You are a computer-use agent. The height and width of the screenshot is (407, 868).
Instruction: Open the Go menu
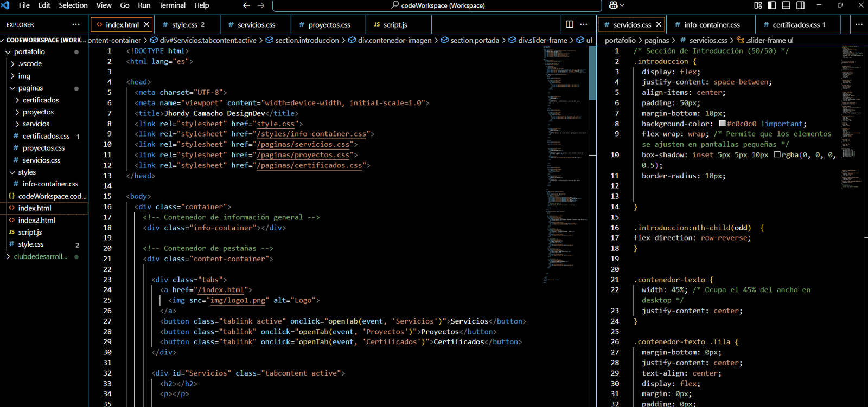(x=125, y=5)
